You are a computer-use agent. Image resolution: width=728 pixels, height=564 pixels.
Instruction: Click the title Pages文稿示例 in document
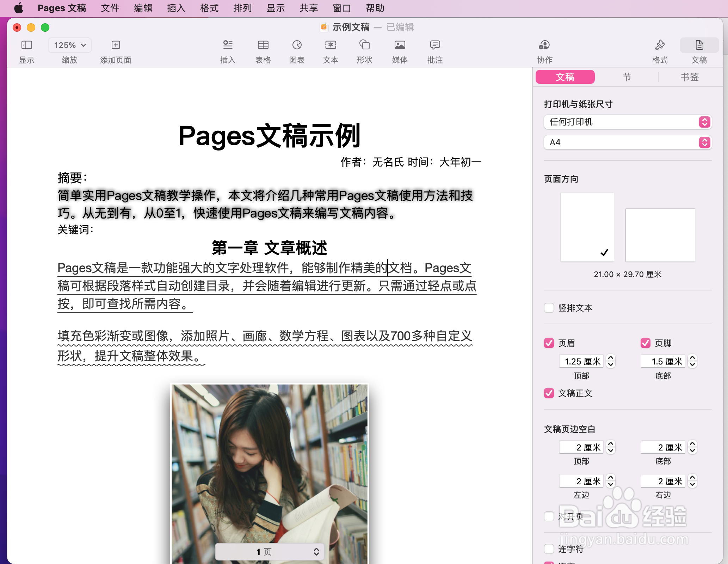click(270, 136)
